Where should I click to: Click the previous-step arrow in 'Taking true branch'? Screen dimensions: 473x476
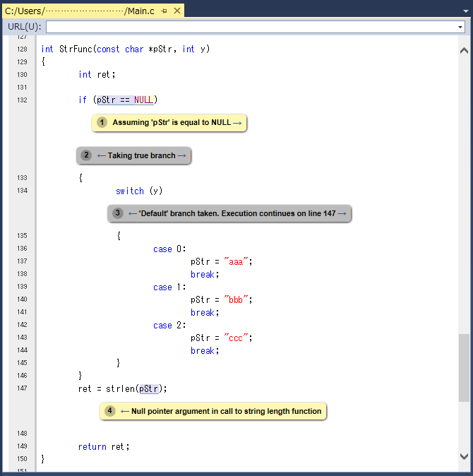point(101,155)
